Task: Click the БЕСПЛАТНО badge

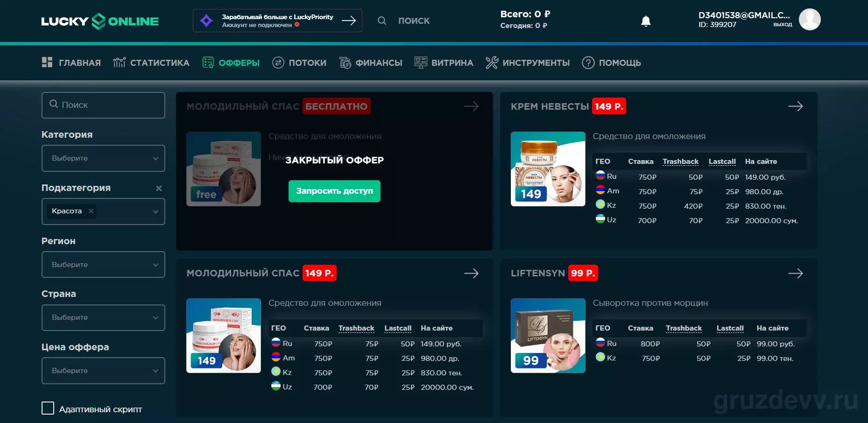Action: pyautogui.click(x=337, y=106)
